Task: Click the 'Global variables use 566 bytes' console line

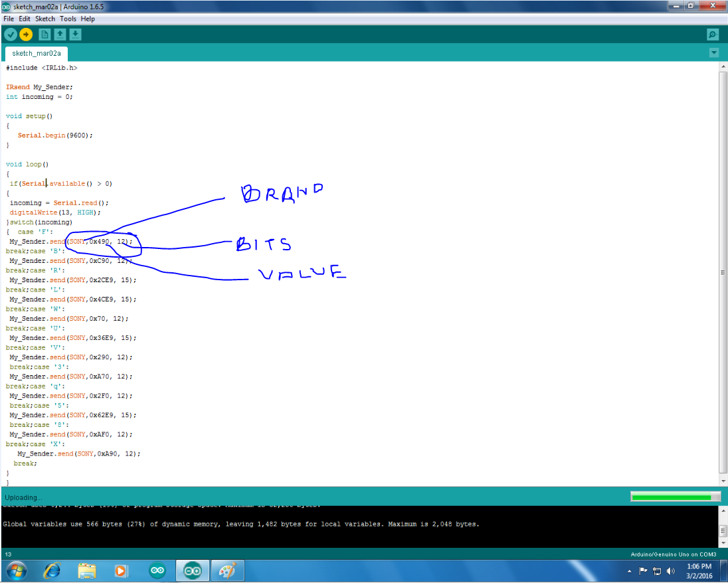Action: point(241,524)
